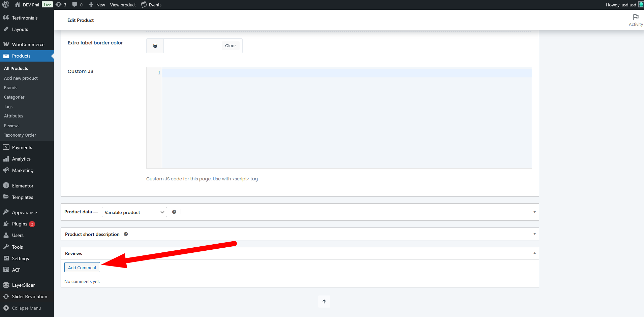Collapse the Reviews panel

click(534, 253)
